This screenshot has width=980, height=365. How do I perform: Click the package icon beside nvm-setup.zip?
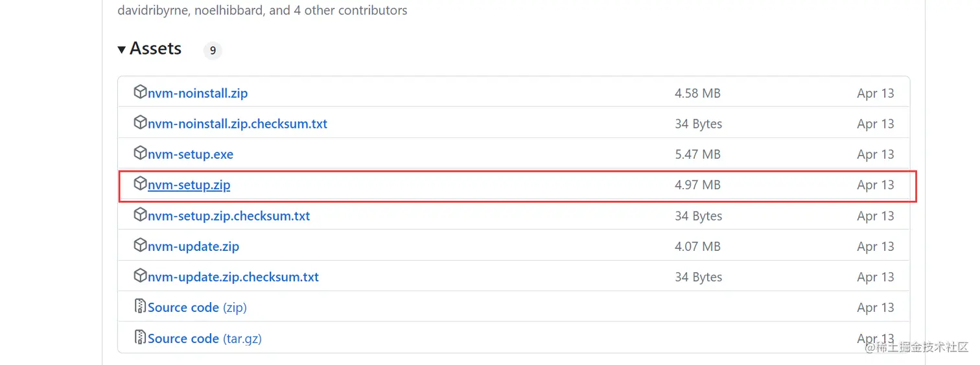pyautogui.click(x=140, y=184)
